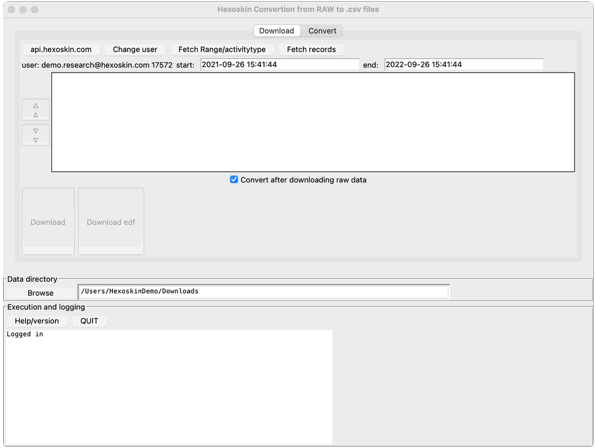The height and width of the screenshot is (448, 595).
Task: Click the Change user button
Action: [x=135, y=49]
